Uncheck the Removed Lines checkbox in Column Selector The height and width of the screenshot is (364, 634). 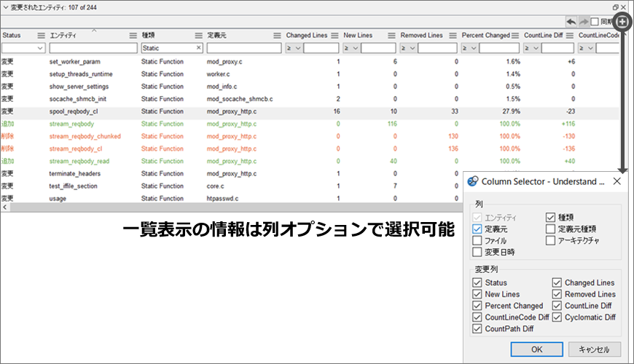[x=557, y=294]
